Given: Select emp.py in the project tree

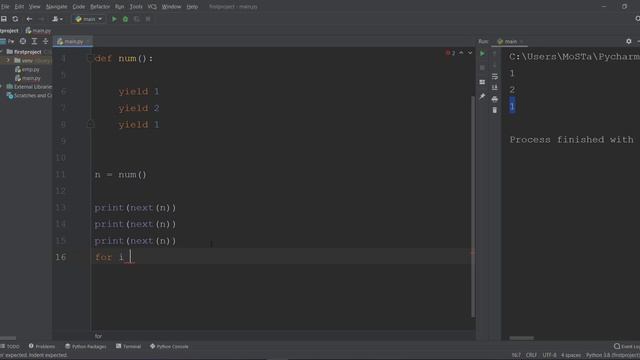Looking at the screenshot, I should pos(27,69).
